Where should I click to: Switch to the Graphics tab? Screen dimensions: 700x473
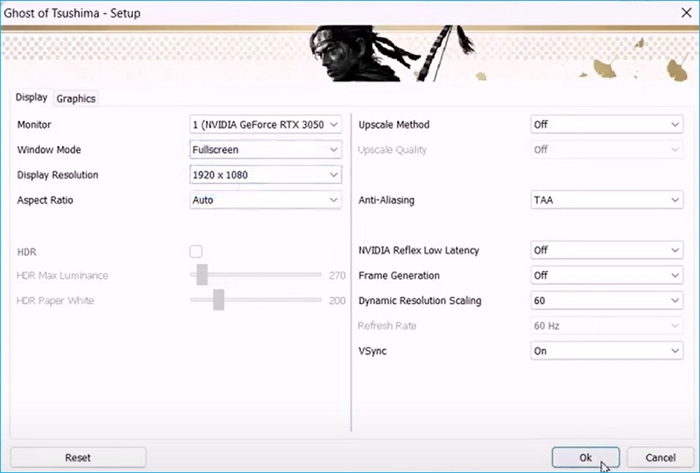click(x=76, y=99)
